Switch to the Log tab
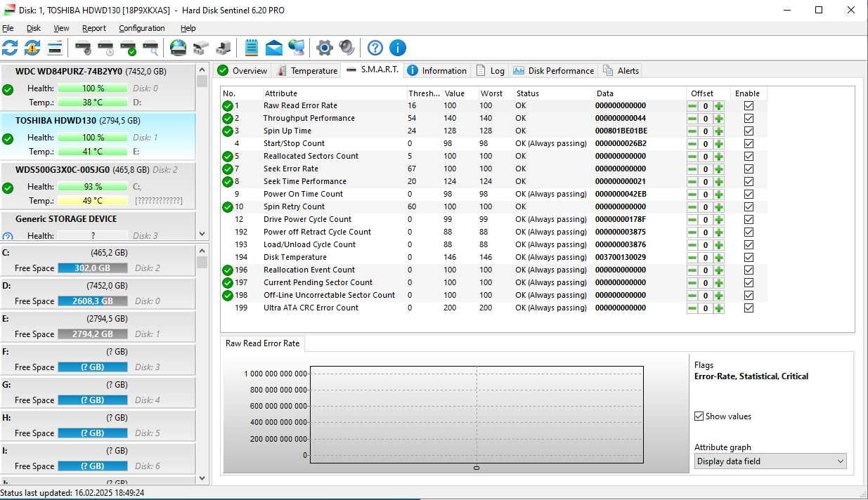This screenshot has height=500, width=868. click(491, 70)
